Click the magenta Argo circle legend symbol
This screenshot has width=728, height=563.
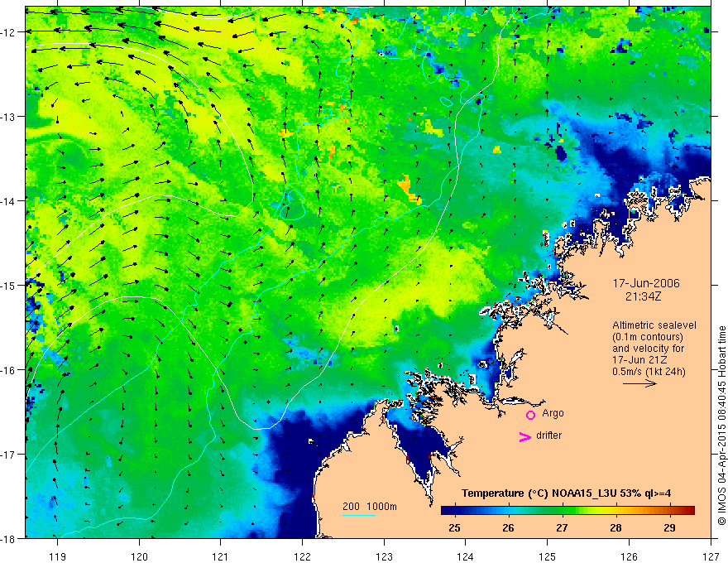pyautogui.click(x=530, y=414)
